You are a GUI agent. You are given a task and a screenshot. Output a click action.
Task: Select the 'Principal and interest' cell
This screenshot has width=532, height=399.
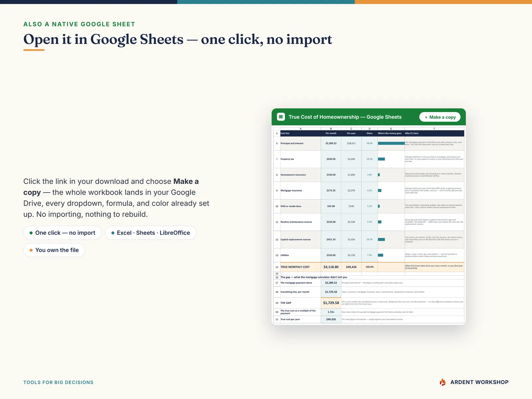pos(301,143)
